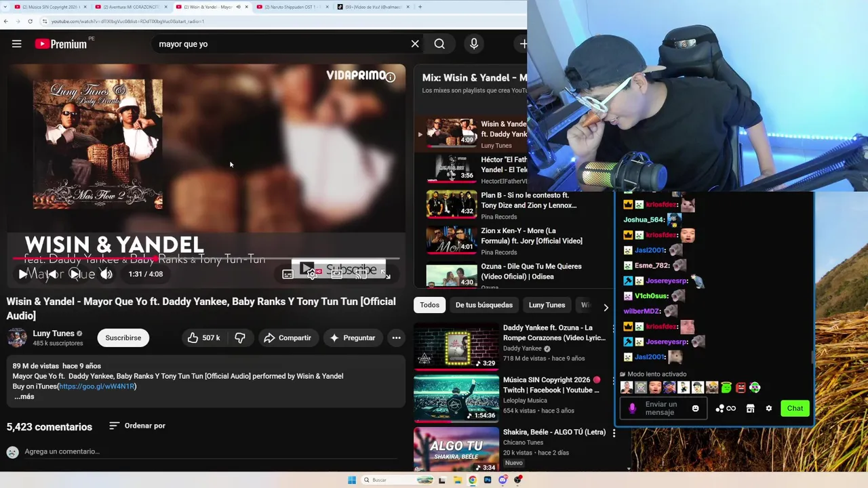Open Luny Tunes channel avatar

point(17,338)
